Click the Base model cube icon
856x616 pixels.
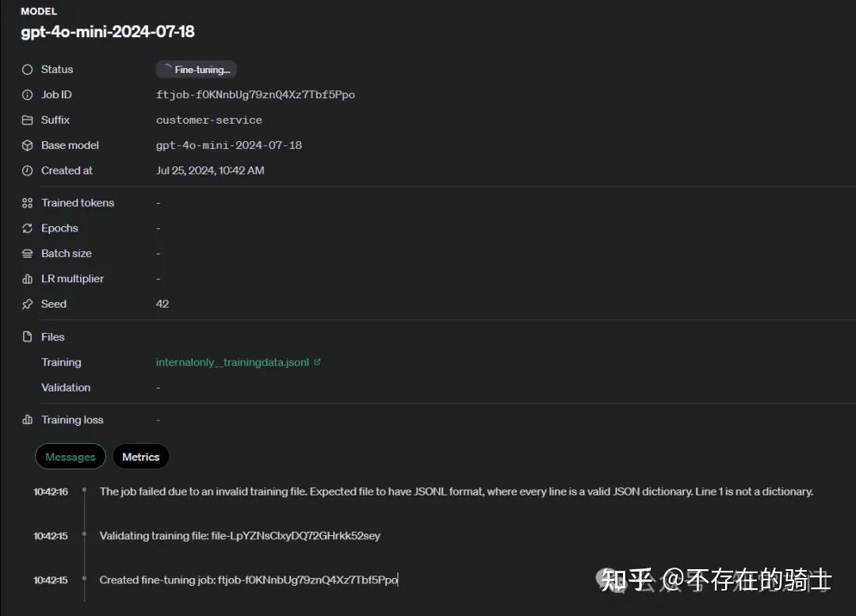(27, 145)
